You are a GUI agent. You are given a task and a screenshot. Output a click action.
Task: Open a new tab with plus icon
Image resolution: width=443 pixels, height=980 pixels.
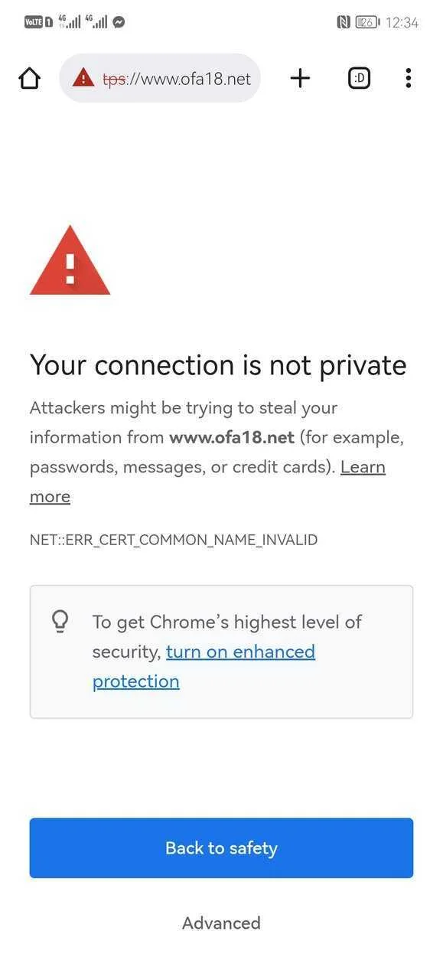300,78
